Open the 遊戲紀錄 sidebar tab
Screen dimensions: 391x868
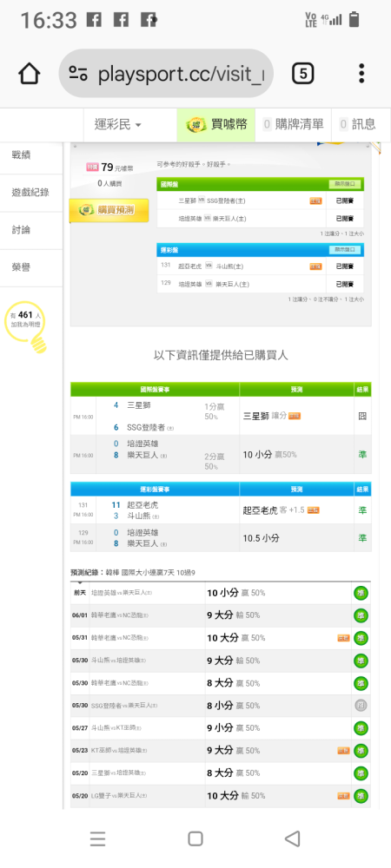pos(30,193)
